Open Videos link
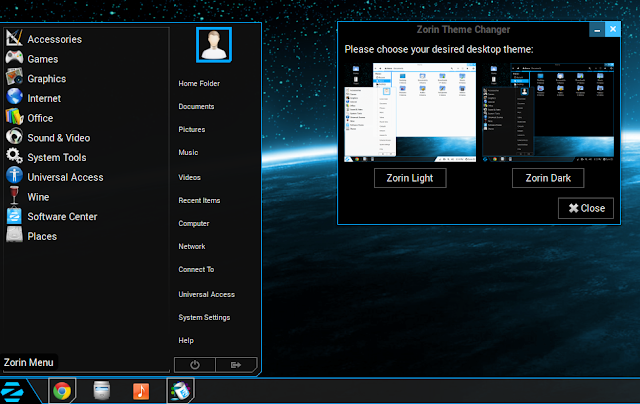 [x=189, y=177]
